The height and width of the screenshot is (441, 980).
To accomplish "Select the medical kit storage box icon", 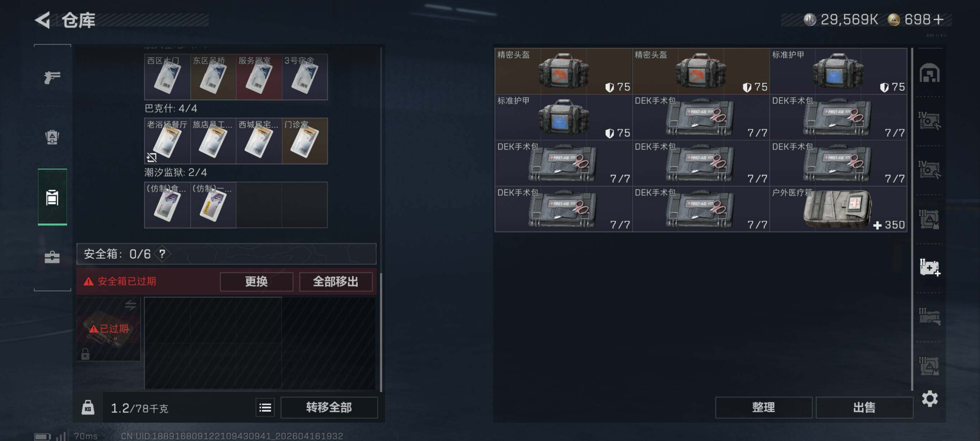I will pyautogui.click(x=929, y=267).
